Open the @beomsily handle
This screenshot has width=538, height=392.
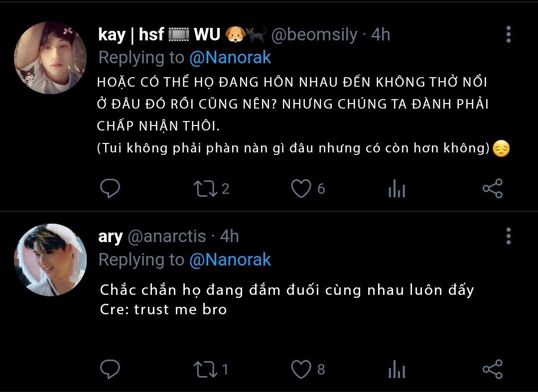coord(314,35)
